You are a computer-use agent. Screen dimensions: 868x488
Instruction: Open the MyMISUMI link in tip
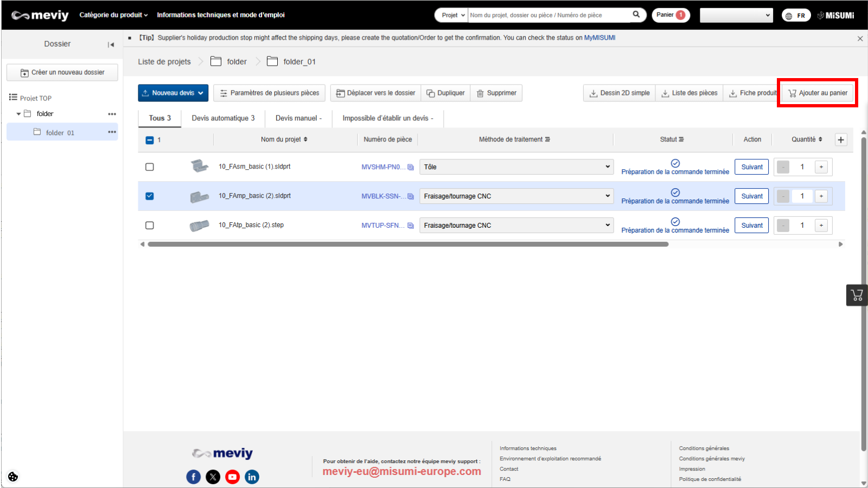(599, 38)
